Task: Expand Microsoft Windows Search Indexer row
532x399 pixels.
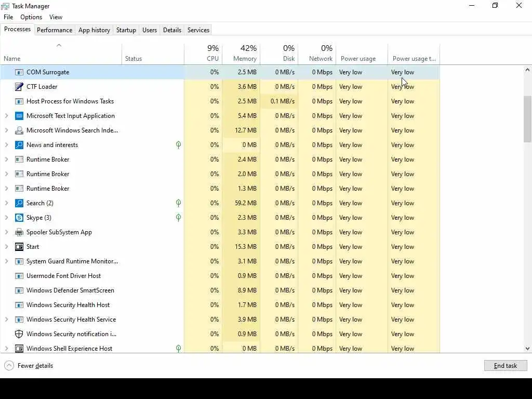Action: point(6,130)
